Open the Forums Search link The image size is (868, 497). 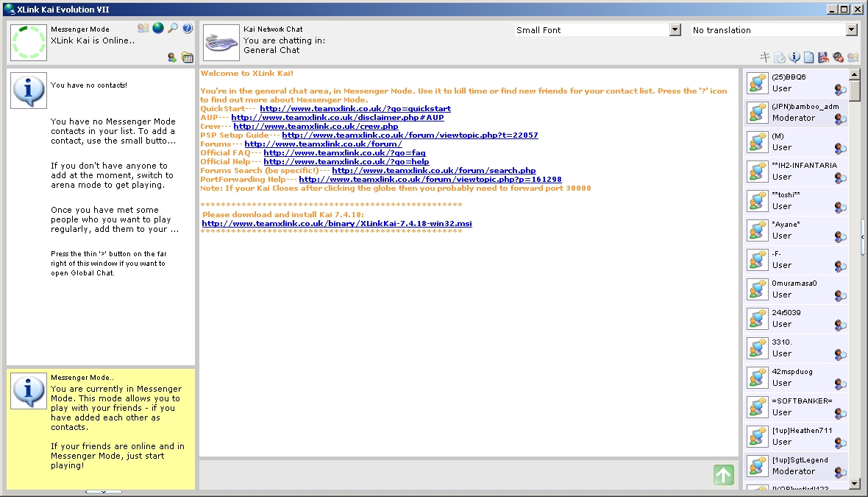434,171
